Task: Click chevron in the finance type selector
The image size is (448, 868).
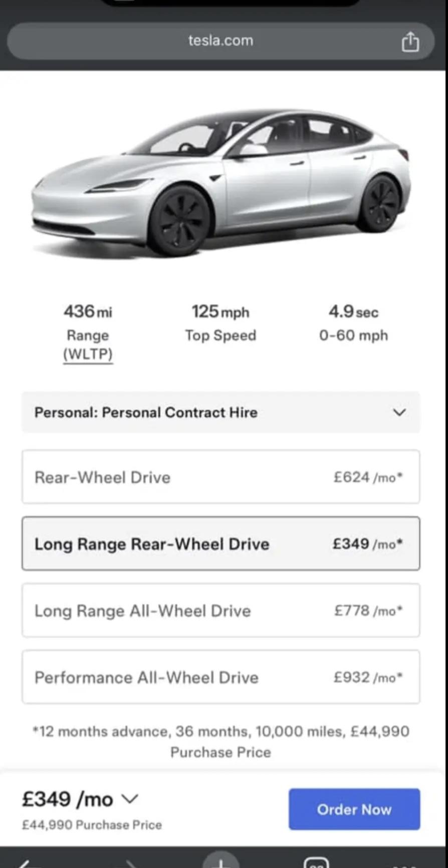Action: [399, 412]
